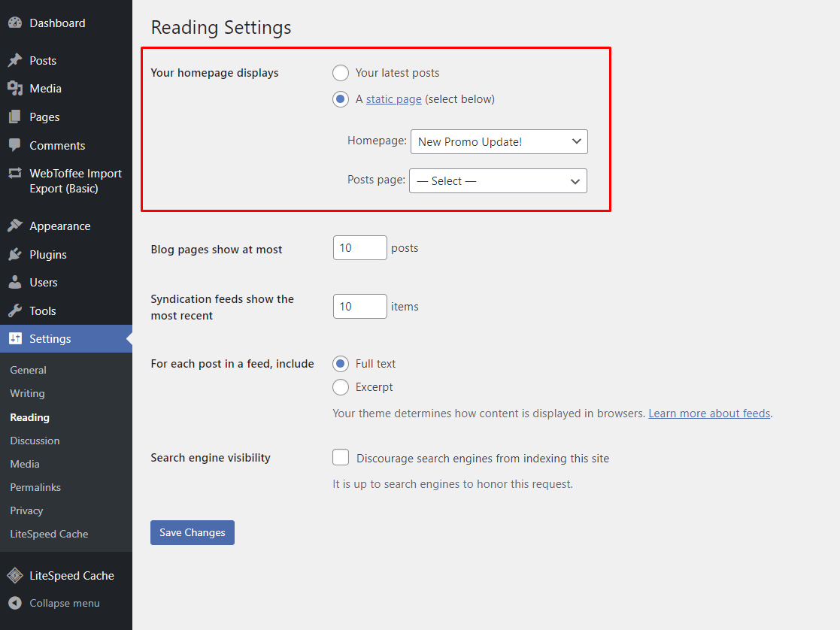Switch to the Writing settings section
Viewport: 840px width, 630px height.
(27, 393)
